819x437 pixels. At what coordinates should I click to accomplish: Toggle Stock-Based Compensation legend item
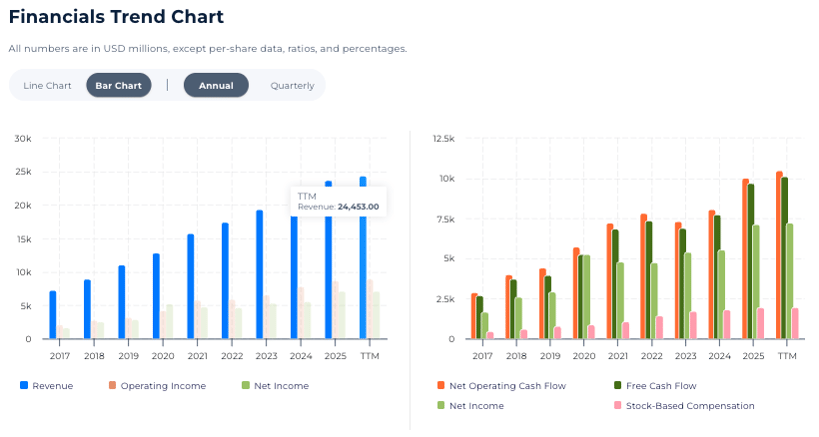click(x=690, y=406)
